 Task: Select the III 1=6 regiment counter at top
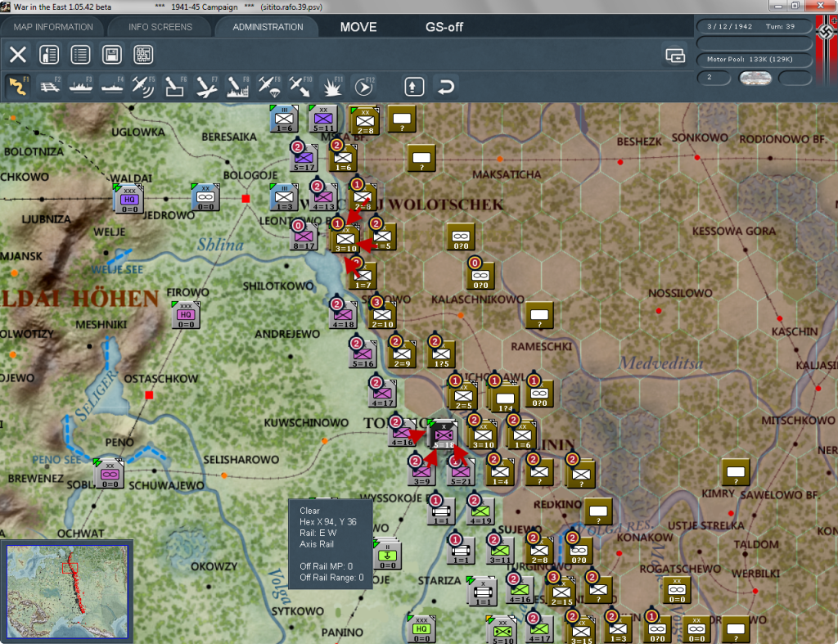point(284,118)
